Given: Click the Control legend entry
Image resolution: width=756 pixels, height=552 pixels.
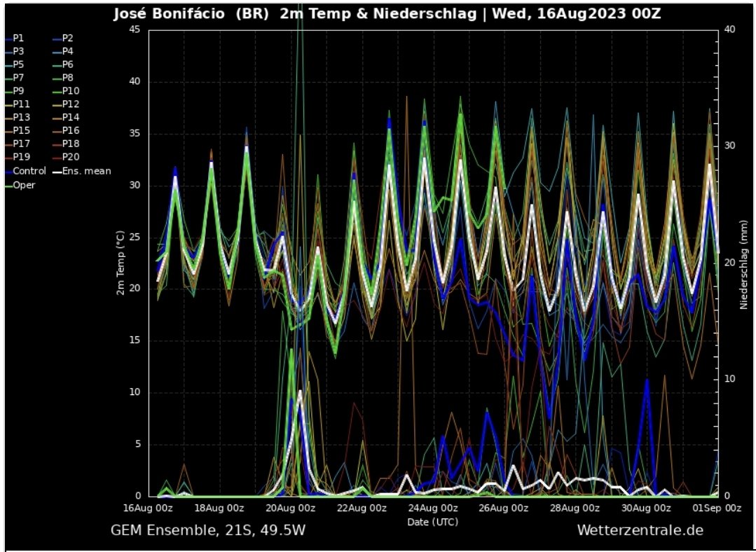Looking at the screenshot, I should coord(25,171).
